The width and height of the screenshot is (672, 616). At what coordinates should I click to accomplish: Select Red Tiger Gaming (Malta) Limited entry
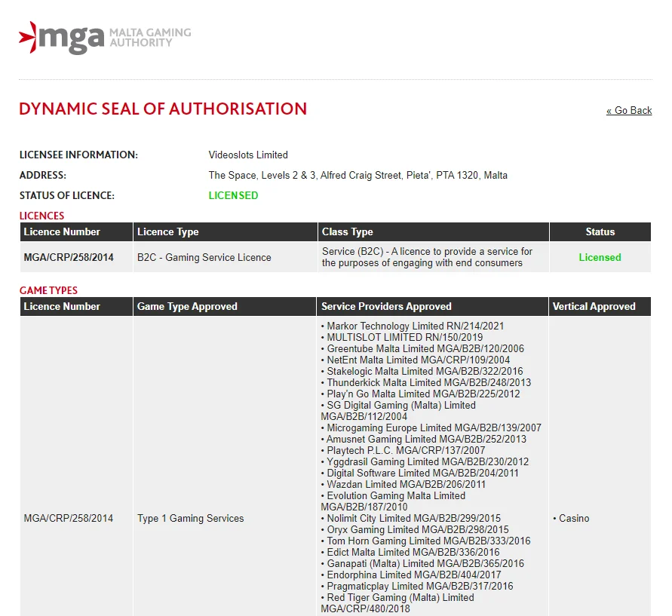point(397,603)
